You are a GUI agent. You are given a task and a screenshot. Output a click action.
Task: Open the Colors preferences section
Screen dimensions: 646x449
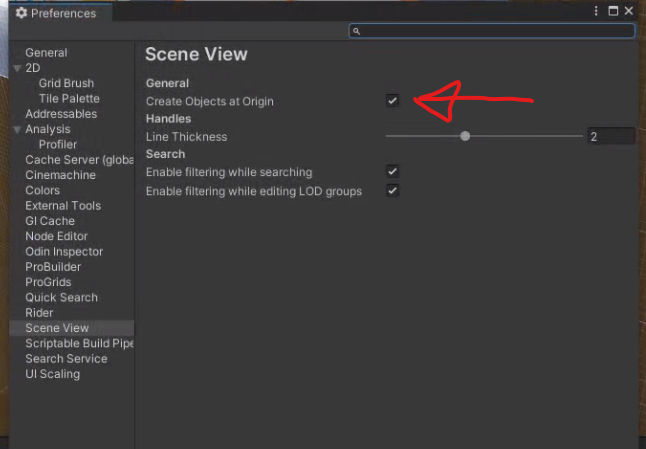point(42,190)
